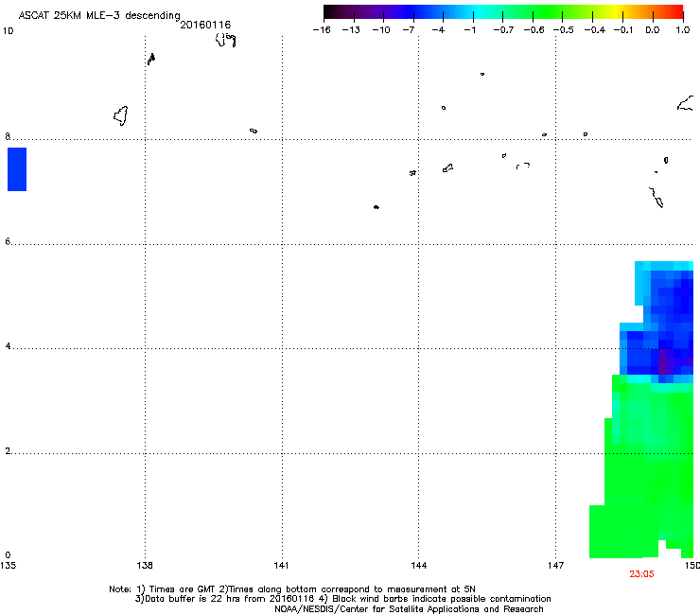Image resolution: width=700 pixels, height=615 pixels.
Task: Click the 0.0 colorbar label
Action: click(653, 30)
